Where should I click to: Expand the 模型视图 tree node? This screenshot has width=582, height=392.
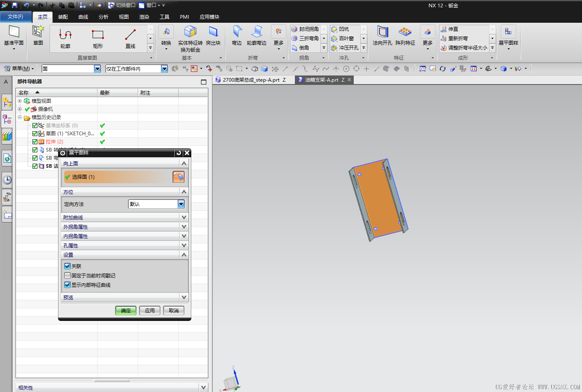(x=19, y=101)
